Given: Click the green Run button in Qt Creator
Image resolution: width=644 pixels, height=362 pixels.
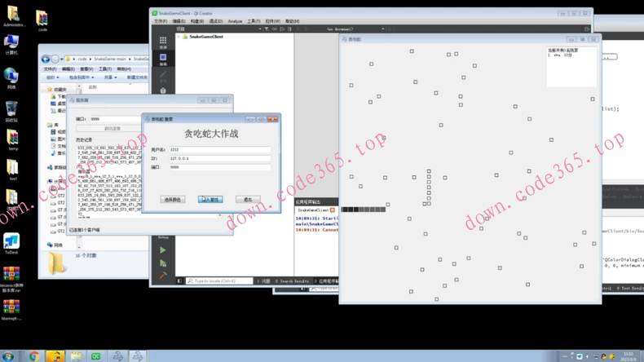Looking at the screenshot, I should click(x=163, y=249).
